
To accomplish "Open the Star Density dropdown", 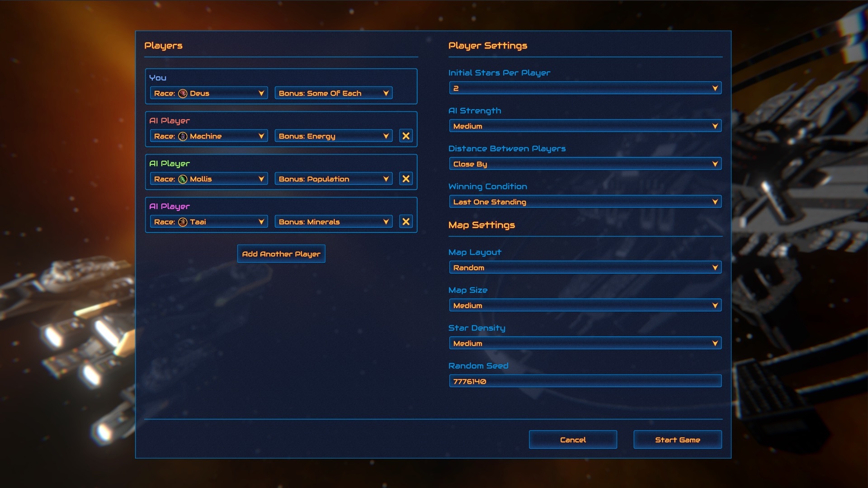I will (x=585, y=343).
